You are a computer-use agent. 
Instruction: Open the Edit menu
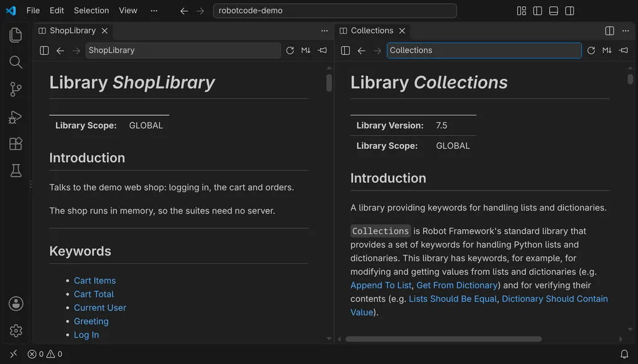pyautogui.click(x=57, y=10)
